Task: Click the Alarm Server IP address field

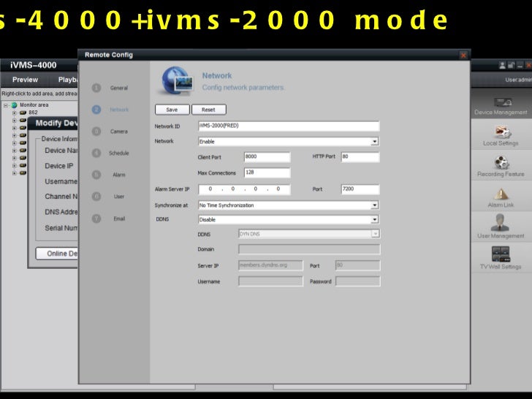Action: [244, 189]
